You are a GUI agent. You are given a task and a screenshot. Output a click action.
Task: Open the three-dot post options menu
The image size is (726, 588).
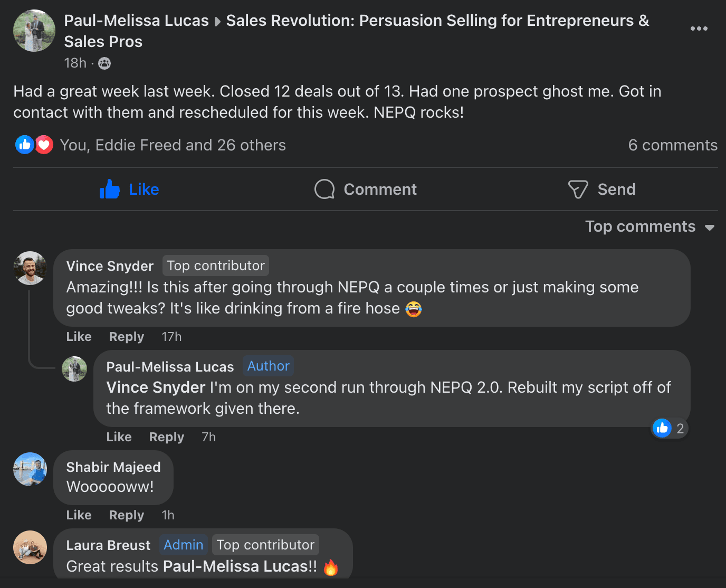(x=699, y=29)
